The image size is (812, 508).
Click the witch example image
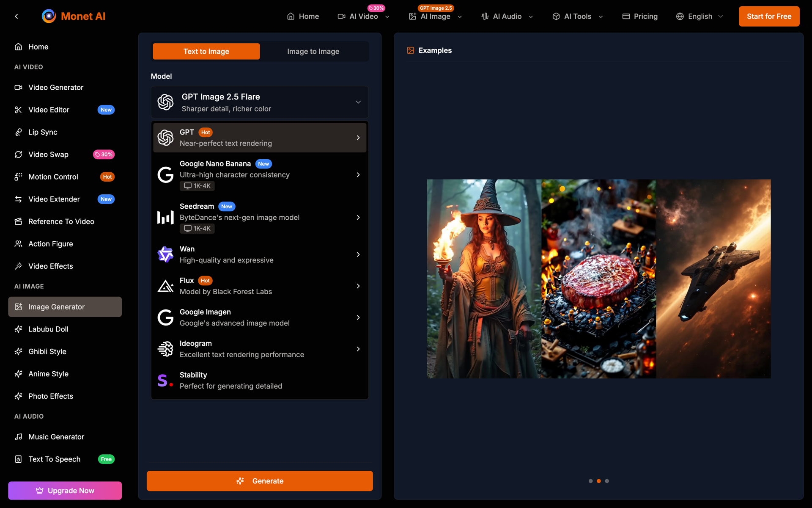484,279
